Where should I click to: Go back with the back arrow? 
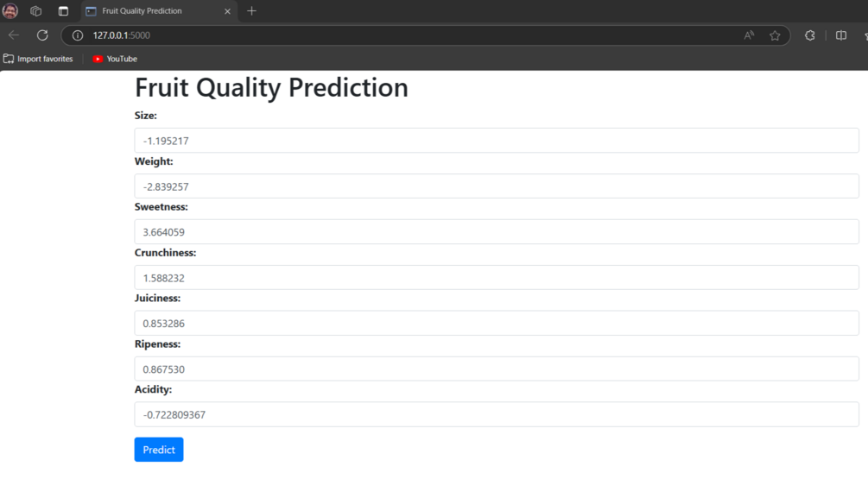coord(14,35)
